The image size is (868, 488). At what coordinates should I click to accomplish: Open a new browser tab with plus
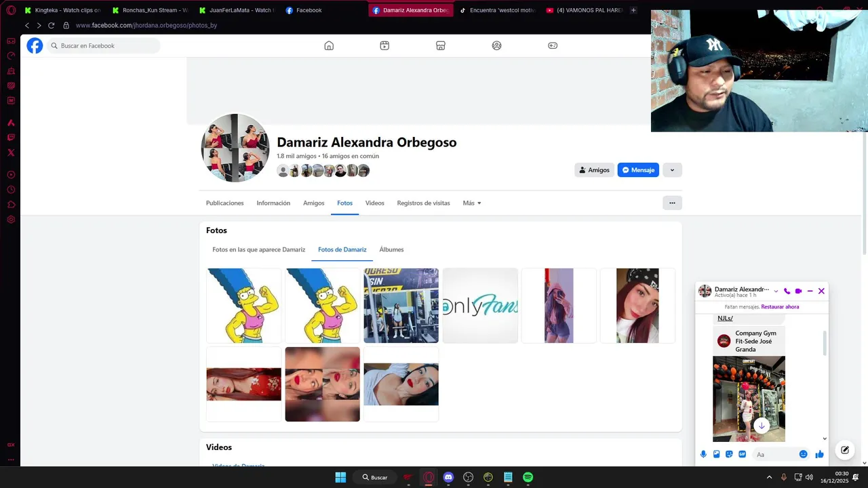[633, 10]
